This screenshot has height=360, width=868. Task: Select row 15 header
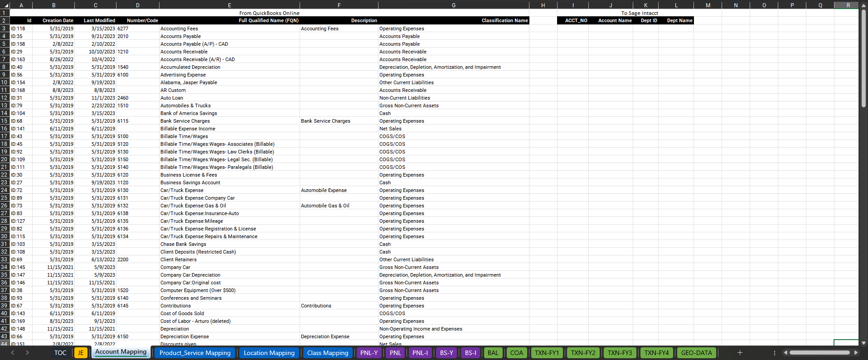click(5, 121)
